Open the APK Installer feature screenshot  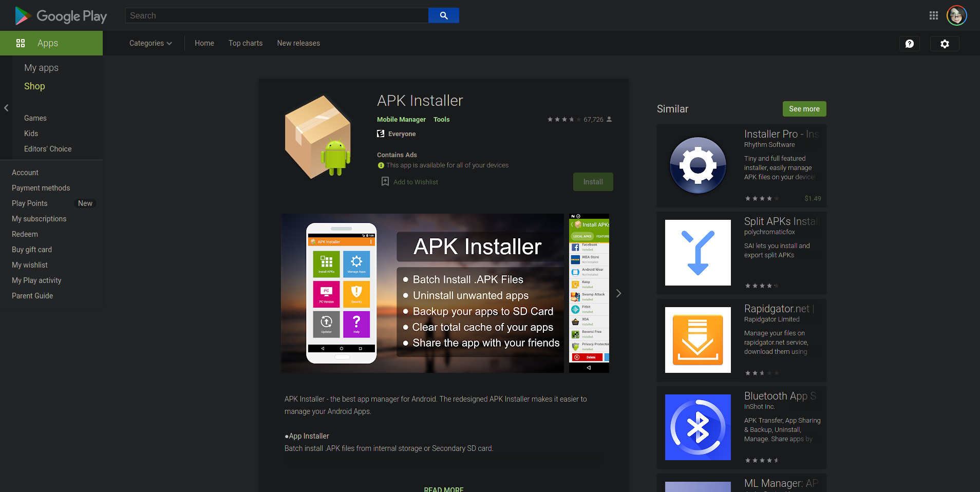coord(423,293)
